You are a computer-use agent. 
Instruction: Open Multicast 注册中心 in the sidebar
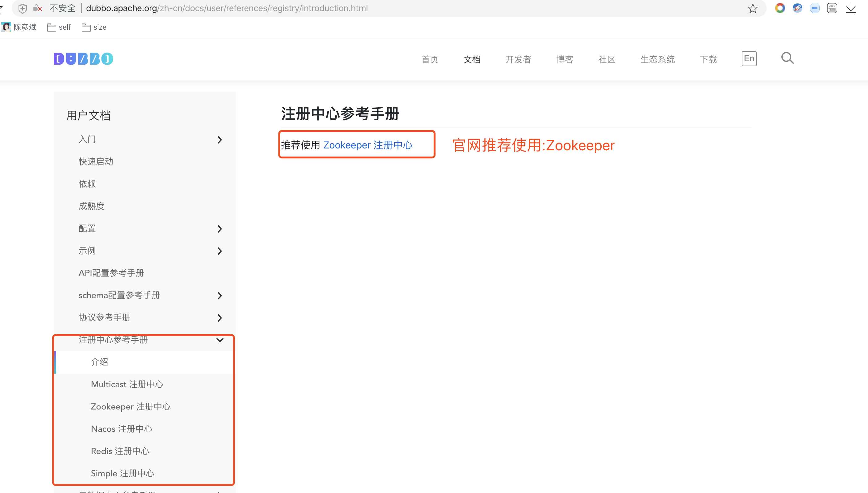(127, 384)
